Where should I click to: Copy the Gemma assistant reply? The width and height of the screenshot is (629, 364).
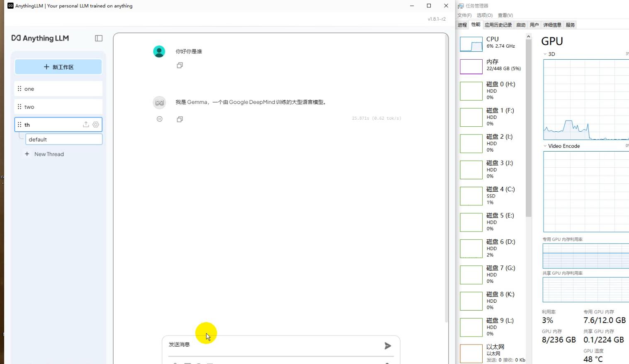point(180,119)
